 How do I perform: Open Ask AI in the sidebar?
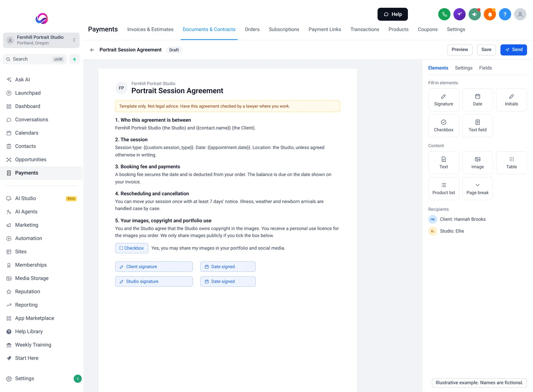pos(41,80)
